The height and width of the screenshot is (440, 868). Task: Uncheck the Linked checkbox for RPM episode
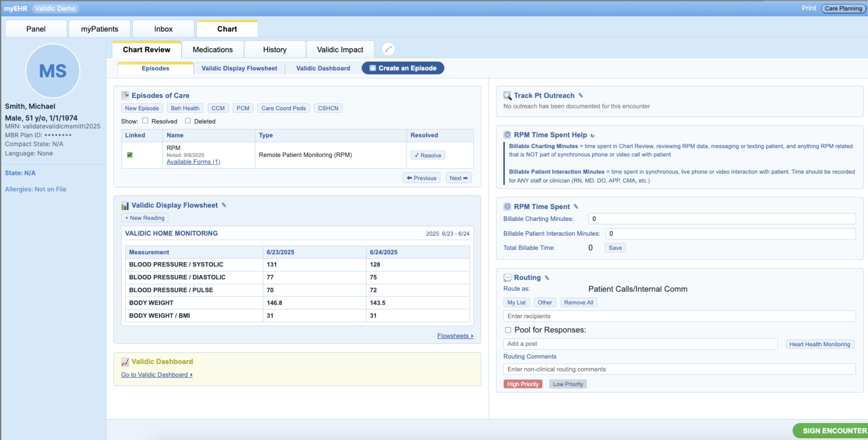[130, 155]
